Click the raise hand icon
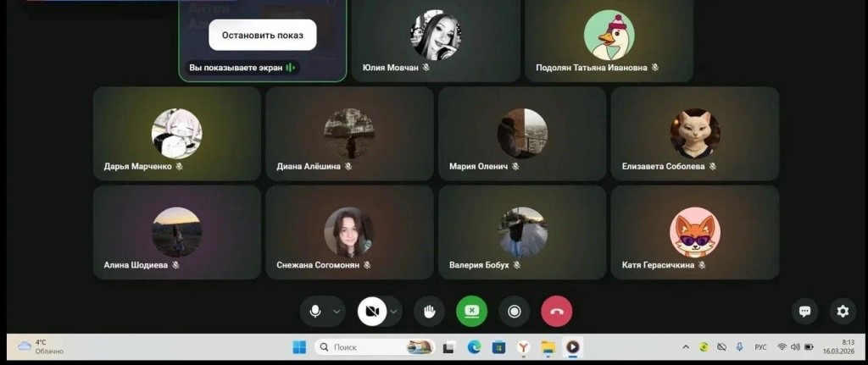 click(x=429, y=312)
